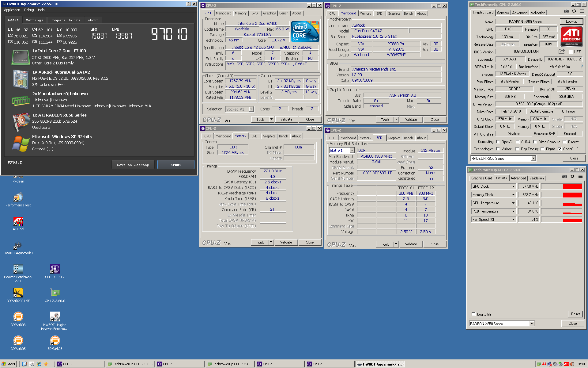This screenshot has width=588, height=368.
Task: Open RADEON X850 dropdown in Sensors window
Action: coord(532,324)
